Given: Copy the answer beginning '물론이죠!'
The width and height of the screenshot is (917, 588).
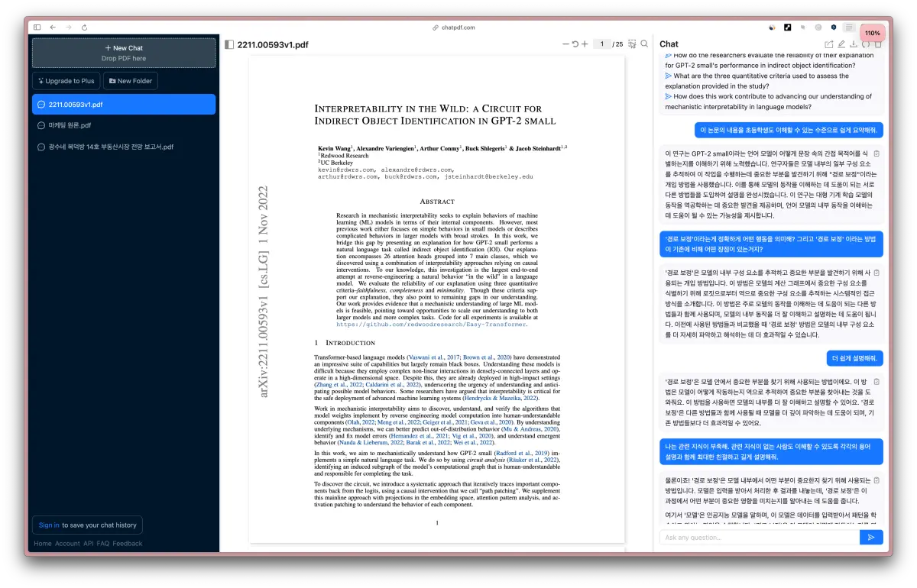Looking at the screenshot, I should 876,479.
